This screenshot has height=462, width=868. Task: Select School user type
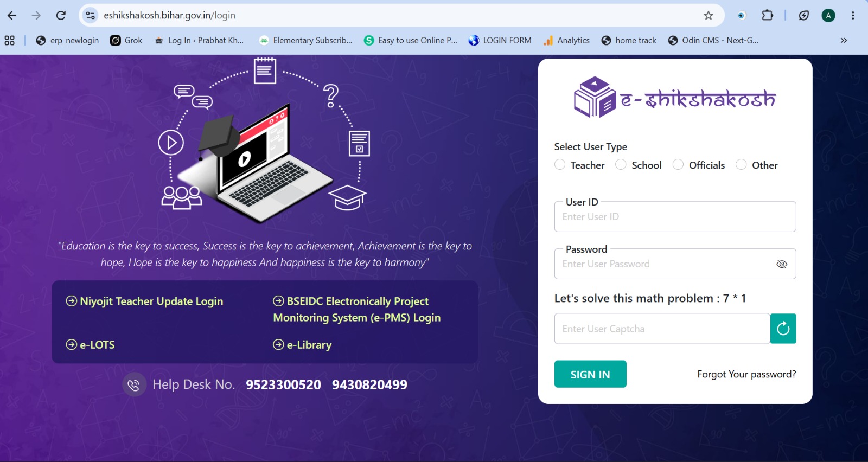coord(621,164)
